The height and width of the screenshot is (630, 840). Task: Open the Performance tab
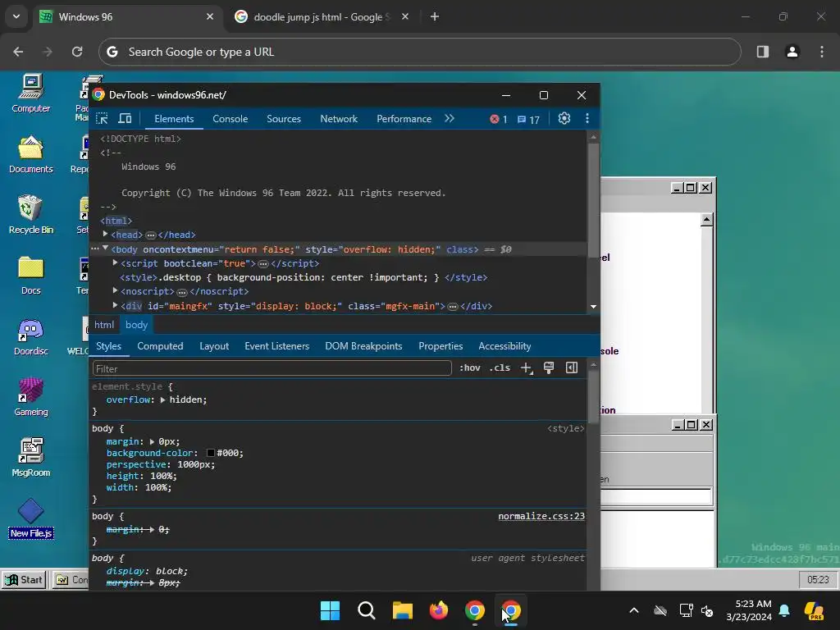tap(404, 119)
